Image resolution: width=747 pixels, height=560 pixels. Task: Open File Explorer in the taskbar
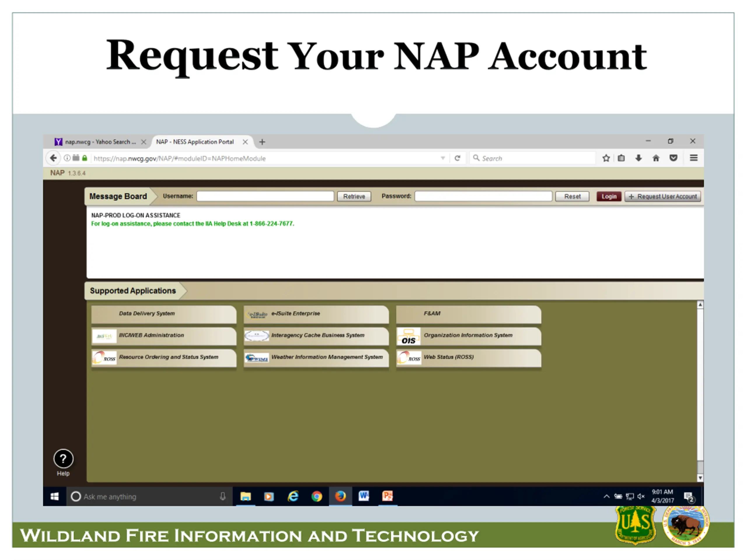(x=245, y=496)
